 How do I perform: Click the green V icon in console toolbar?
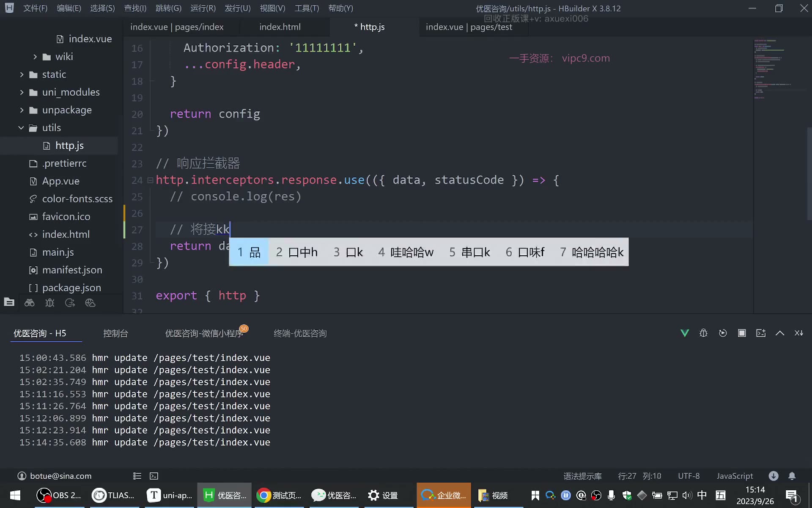(685, 333)
